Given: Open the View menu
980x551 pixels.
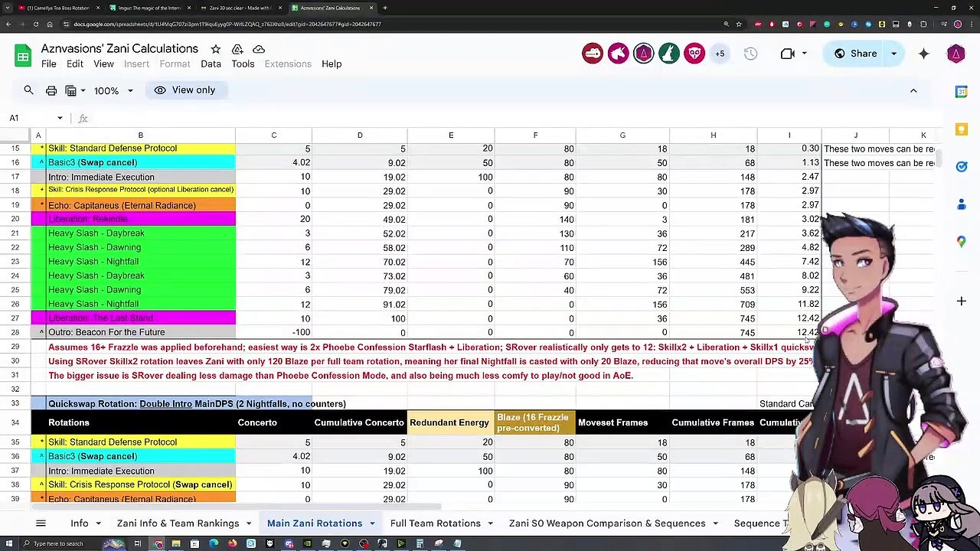Looking at the screenshot, I should click(x=103, y=64).
